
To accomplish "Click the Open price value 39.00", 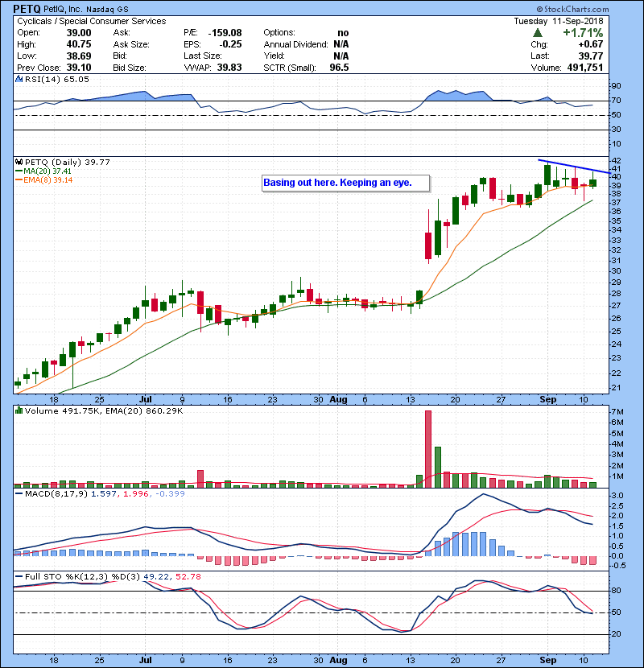I will [x=79, y=33].
